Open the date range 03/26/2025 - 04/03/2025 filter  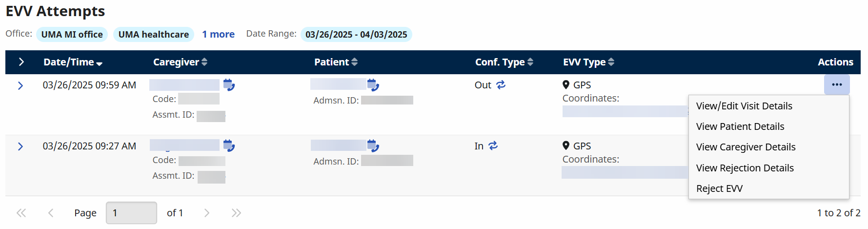coord(356,34)
